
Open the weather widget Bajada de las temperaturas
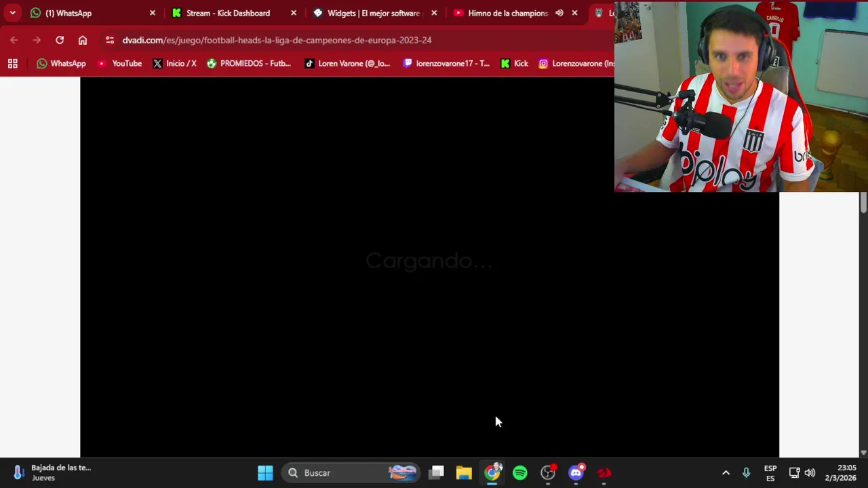coord(52,472)
